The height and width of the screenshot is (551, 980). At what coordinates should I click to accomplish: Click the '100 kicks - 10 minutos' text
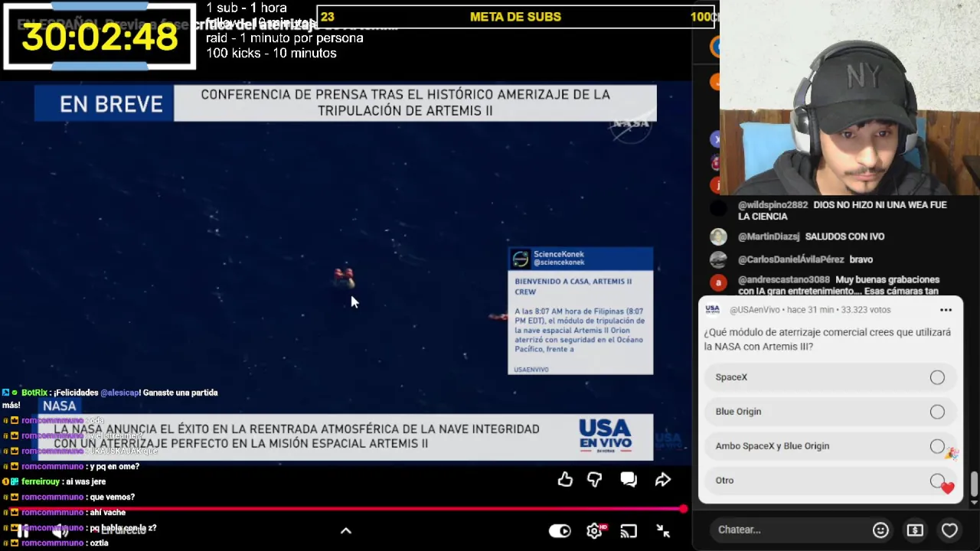(271, 53)
